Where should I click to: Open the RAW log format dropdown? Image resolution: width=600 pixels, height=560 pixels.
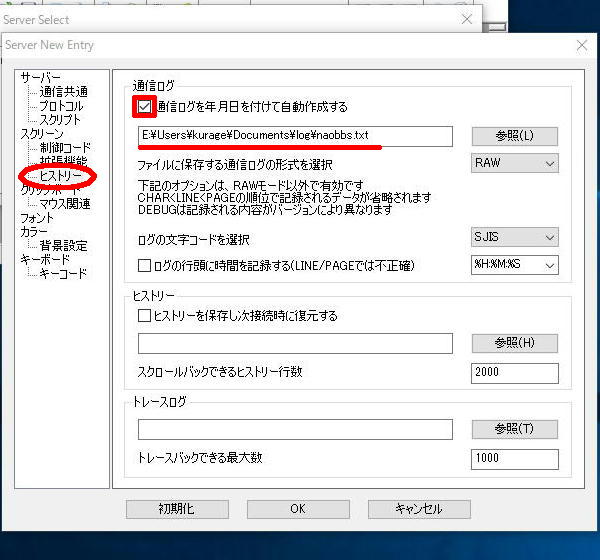(x=515, y=163)
